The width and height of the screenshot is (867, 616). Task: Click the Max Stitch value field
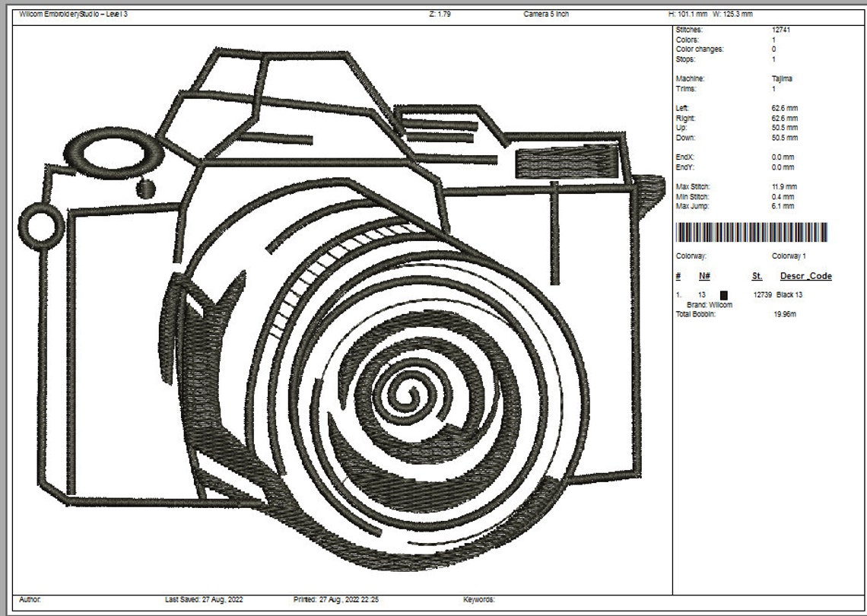(x=783, y=186)
